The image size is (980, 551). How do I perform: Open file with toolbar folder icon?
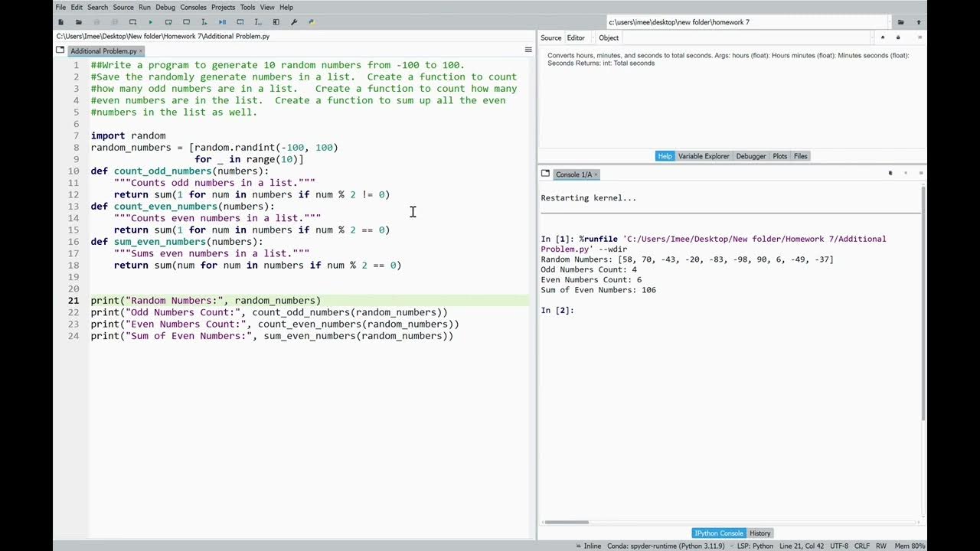[x=78, y=22]
